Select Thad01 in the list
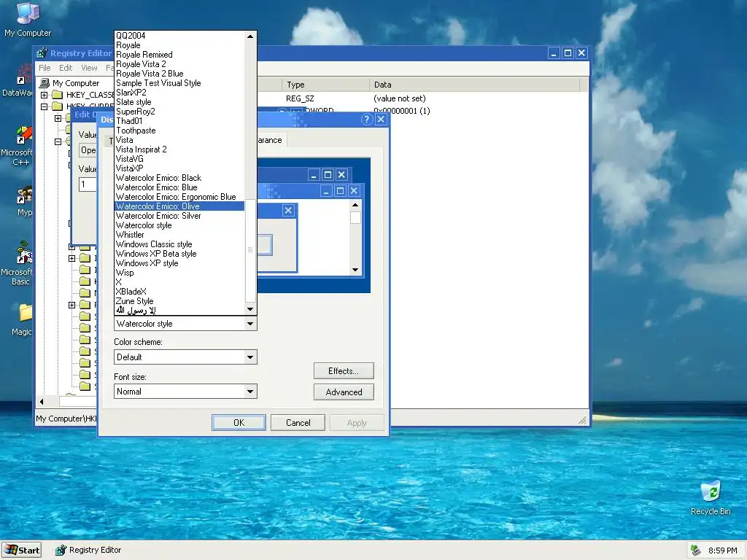Screen dimensions: 747x560 coord(179,121)
